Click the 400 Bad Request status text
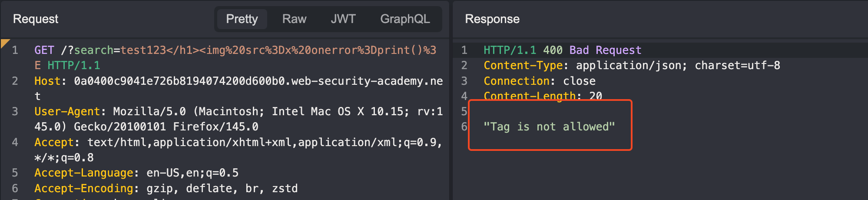Viewport: 868px width, 200px height. pyautogui.click(x=592, y=50)
